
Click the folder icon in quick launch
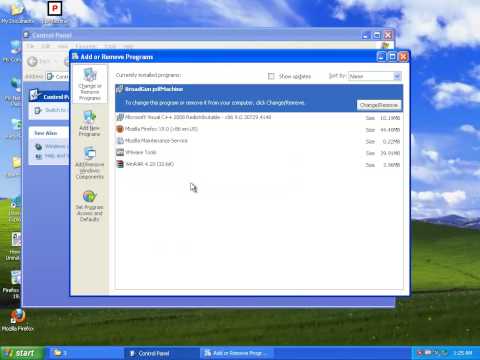pyautogui.click(x=58, y=353)
